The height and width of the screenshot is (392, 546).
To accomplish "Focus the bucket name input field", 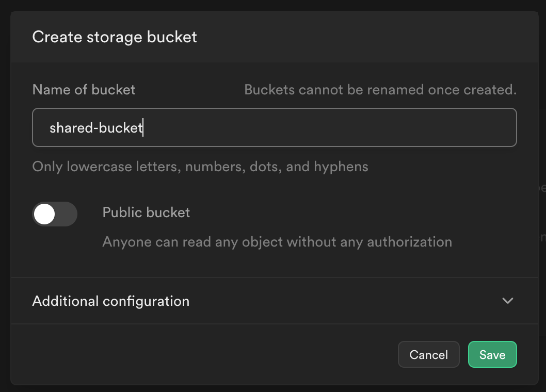I will click(274, 127).
